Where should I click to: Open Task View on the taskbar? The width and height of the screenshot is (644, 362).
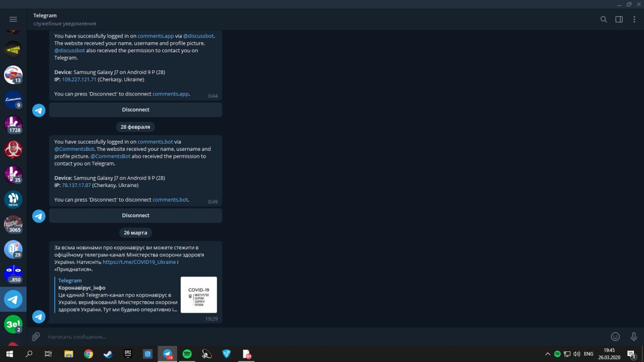[x=48, y=354]
